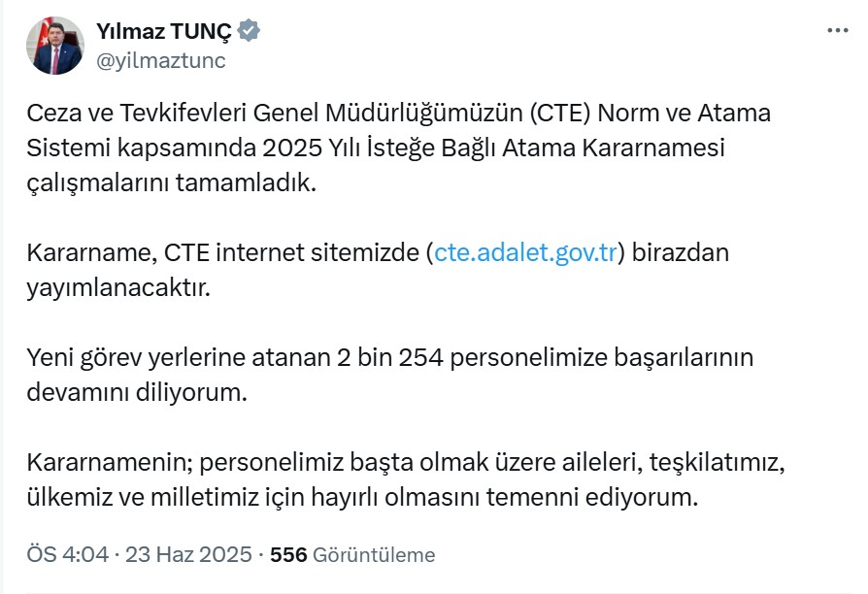Click the "(CTE)" abbreviation in the tweet
This screenshot has width=868, height=594.
click(x=560, y=114)
